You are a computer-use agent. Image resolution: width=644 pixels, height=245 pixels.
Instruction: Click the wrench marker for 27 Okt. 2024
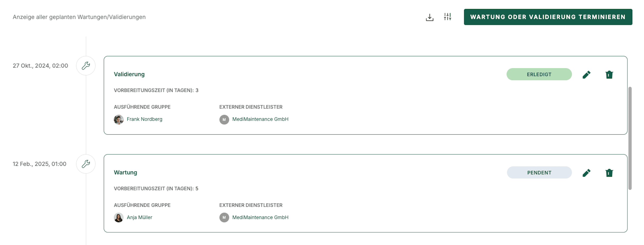(86, 66)
